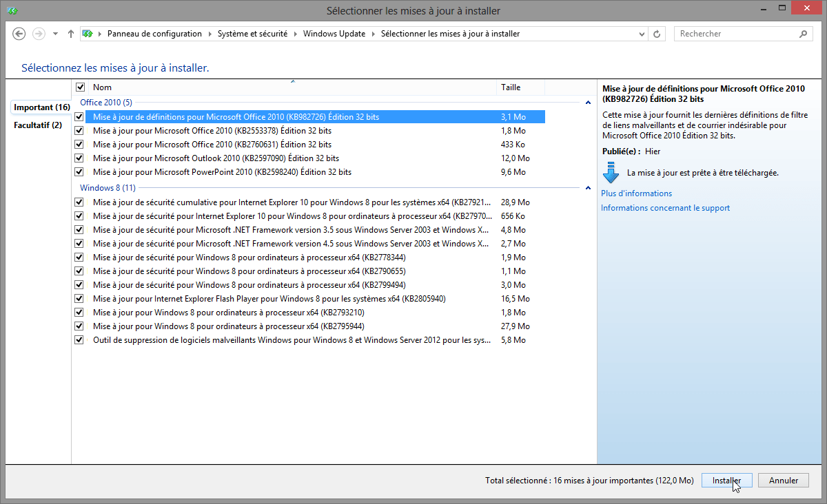This screenshot has width=827, height=504.
Task: Click the Installer button
Action: pyautogui.click(x=727, y=481)
